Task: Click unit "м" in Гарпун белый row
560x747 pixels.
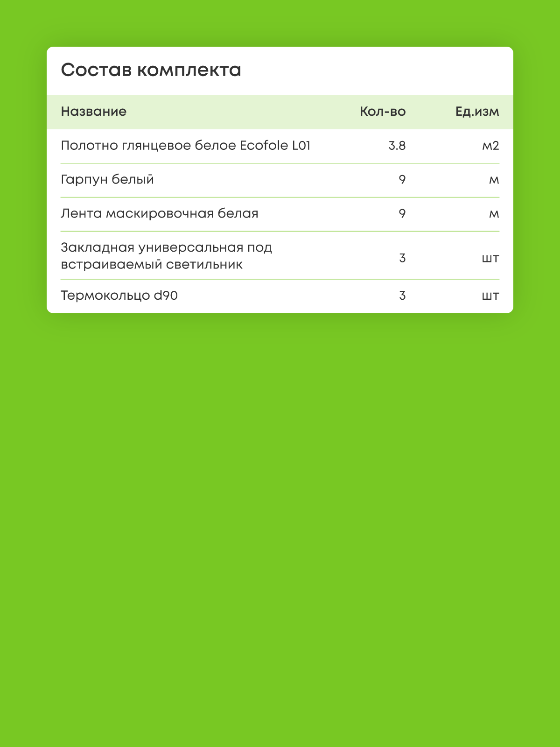Action: [x=494, y=180]
